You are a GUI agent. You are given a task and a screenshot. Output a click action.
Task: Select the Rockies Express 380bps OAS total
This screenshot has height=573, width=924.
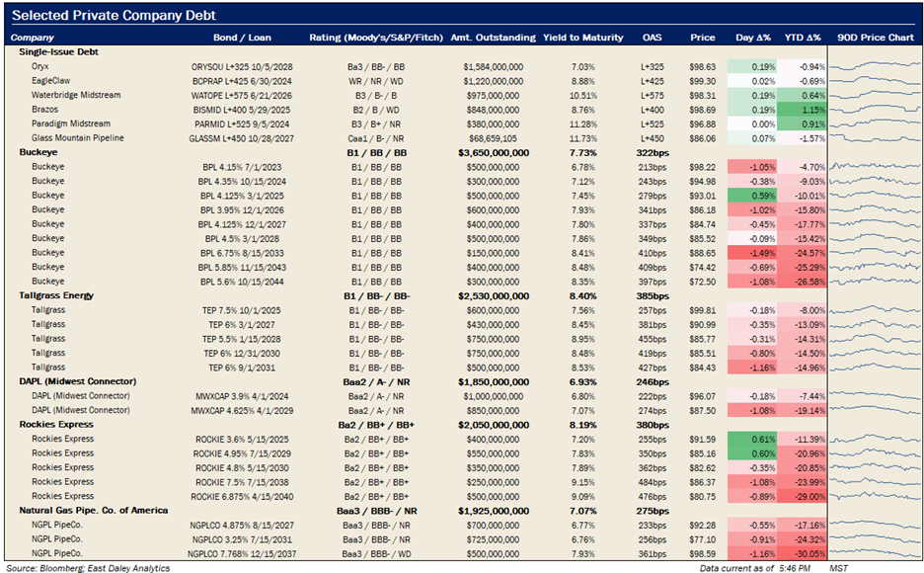pyautogui.click(x=653, y=425)
